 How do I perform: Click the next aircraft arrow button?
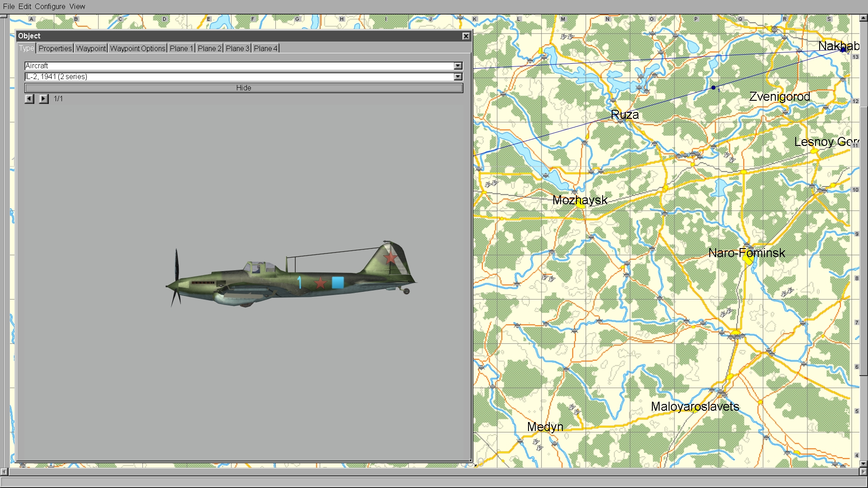point(43,99)
